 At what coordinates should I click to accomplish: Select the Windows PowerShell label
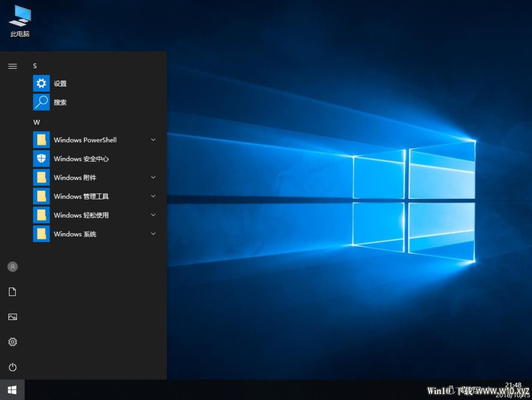point(85,140)
